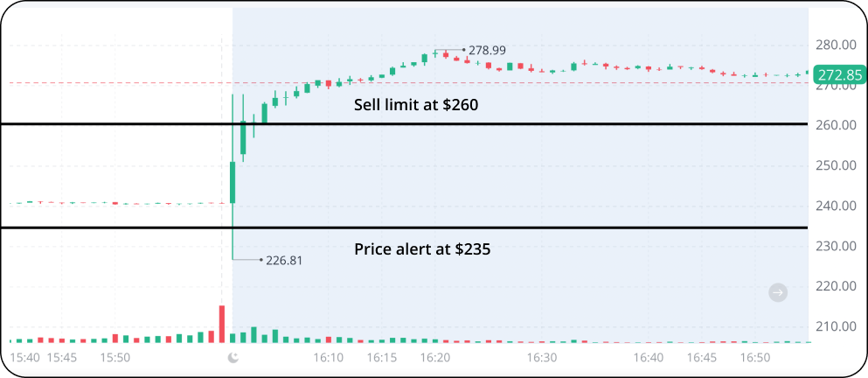The width and height of the screenshot is (868, 378).
Task: Select the 16:50 time axis label
Action: [755, 358]
